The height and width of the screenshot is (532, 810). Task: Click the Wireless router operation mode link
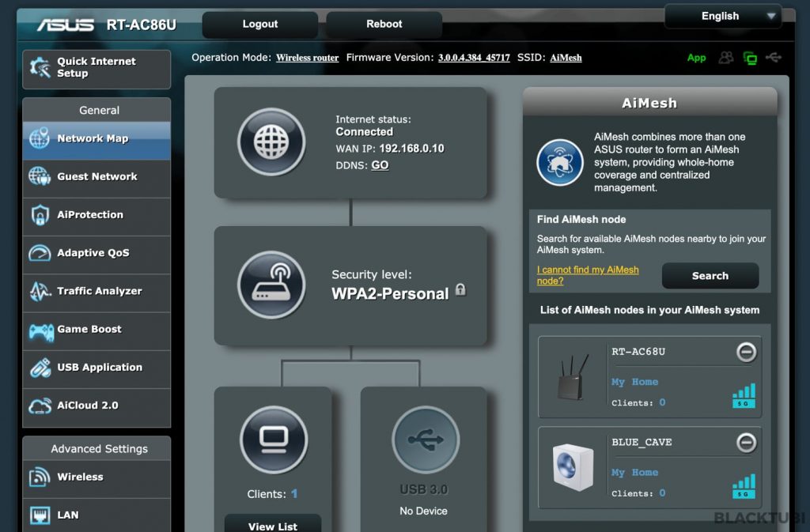coord(308,58)
